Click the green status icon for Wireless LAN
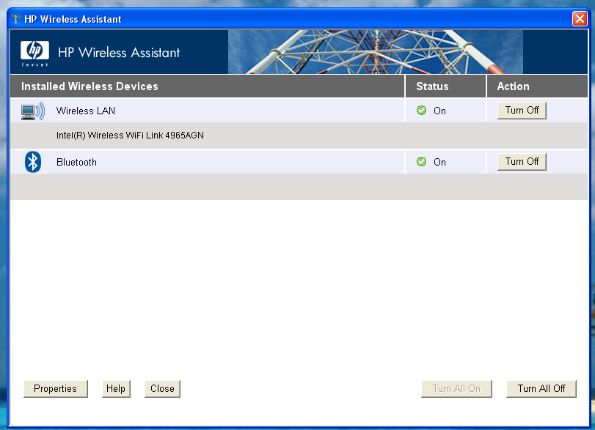Viewport: 595px width, 430px height. (421, 110)
